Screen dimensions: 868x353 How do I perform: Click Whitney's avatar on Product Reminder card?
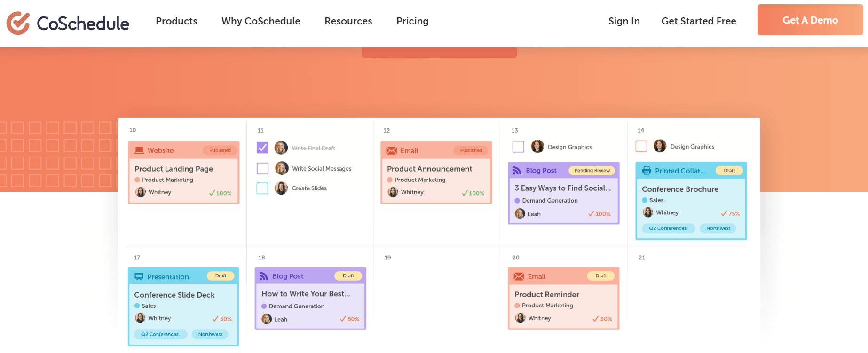520,318
